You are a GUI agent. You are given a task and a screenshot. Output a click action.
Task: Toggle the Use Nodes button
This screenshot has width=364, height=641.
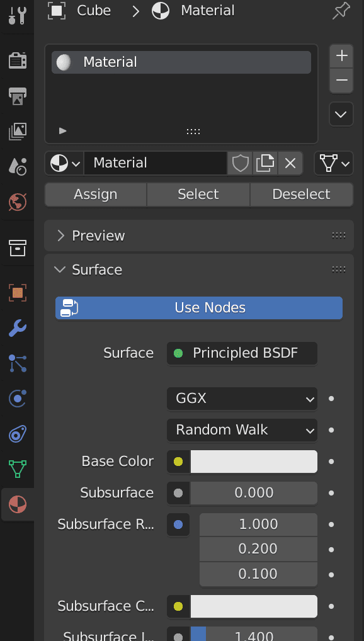pyautogui.click(x=199, y=308)
